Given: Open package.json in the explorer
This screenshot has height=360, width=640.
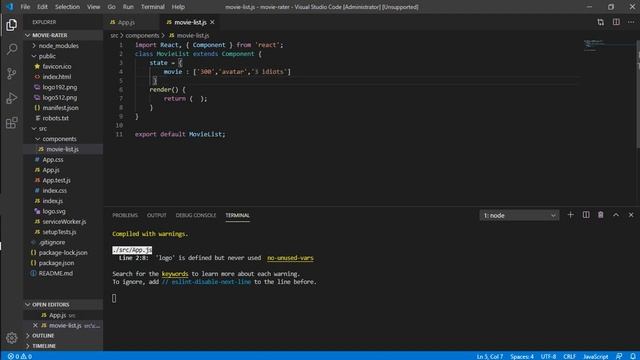Looking at the screenshot, I should [x=63, y=263].
